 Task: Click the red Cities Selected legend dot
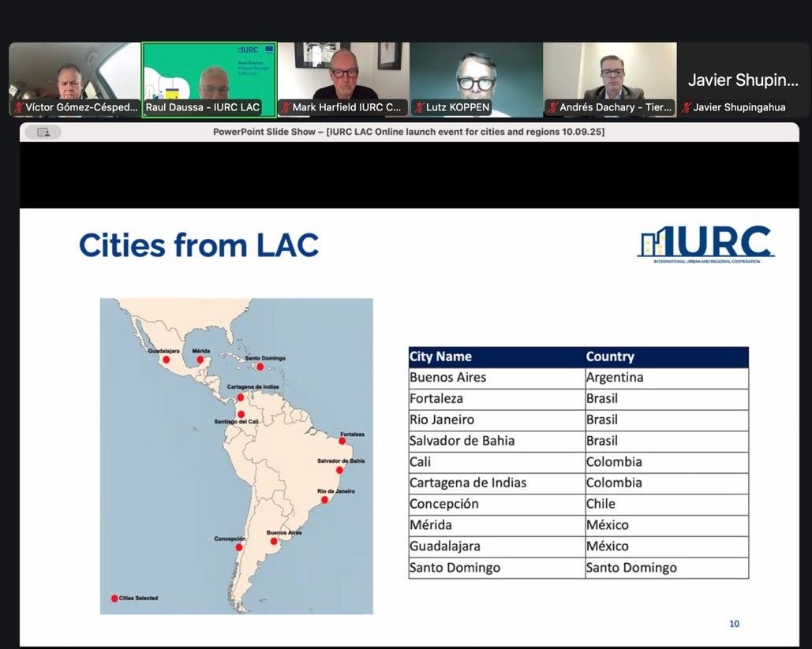click(x=114, y=599)
